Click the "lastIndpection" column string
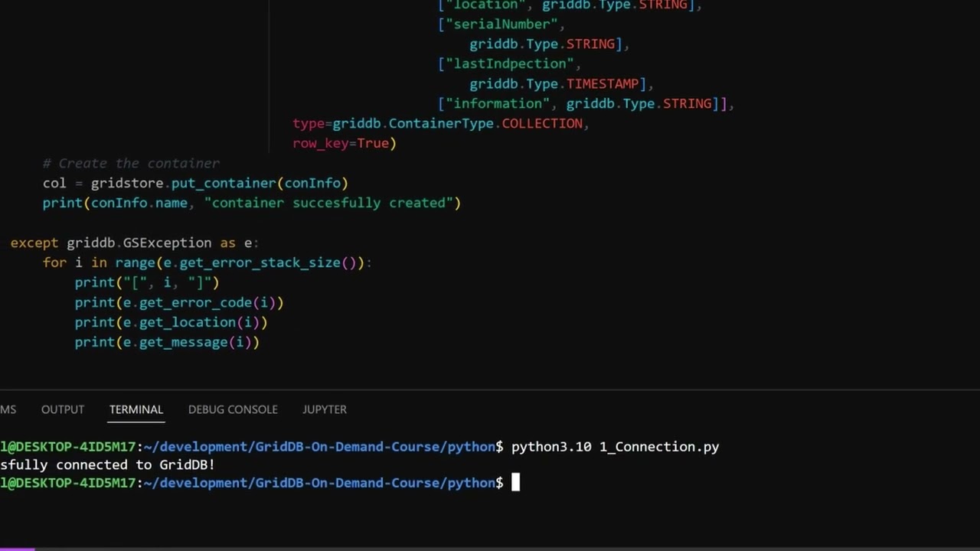Image resolution: width=980 pixels, height=551 pixels. 509,64
